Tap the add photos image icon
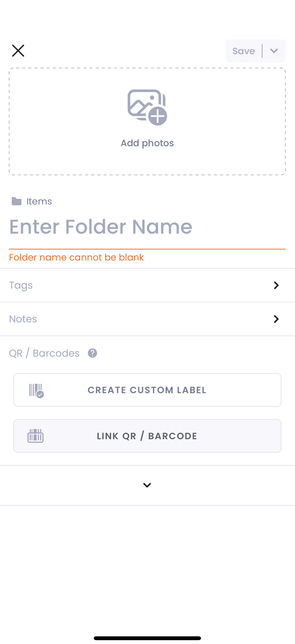The height and width of the screenshot is (644, 295). (147, 107)
